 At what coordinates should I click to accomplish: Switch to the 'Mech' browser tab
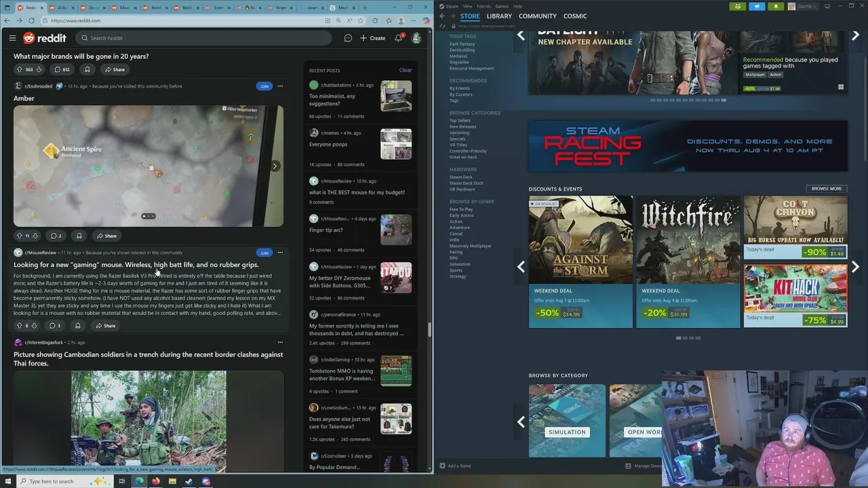tap(342, 7)
